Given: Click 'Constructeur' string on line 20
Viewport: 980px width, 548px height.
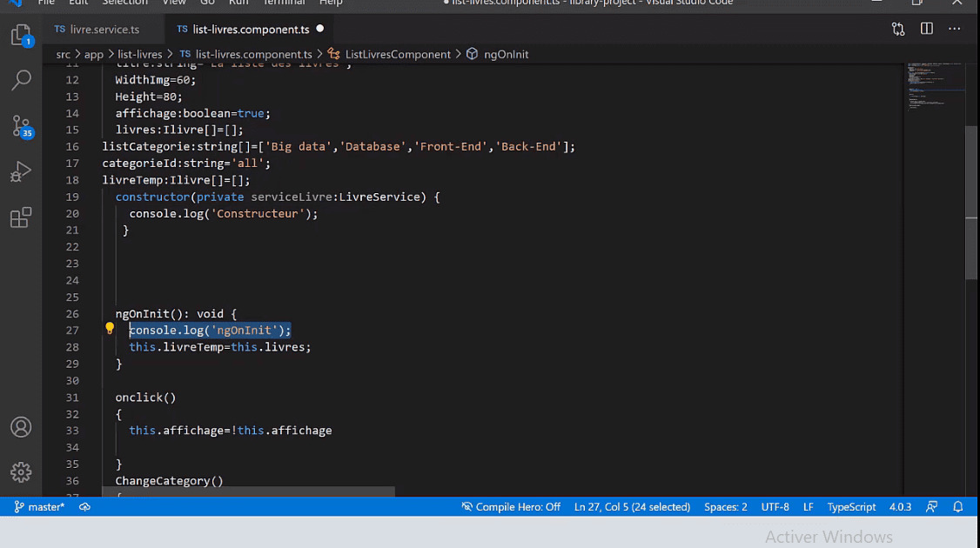Looking at the screenshot, I should point(258,214).
